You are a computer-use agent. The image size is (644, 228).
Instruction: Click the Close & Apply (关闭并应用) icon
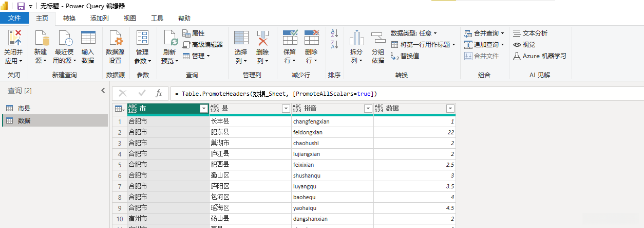(14, 38)
